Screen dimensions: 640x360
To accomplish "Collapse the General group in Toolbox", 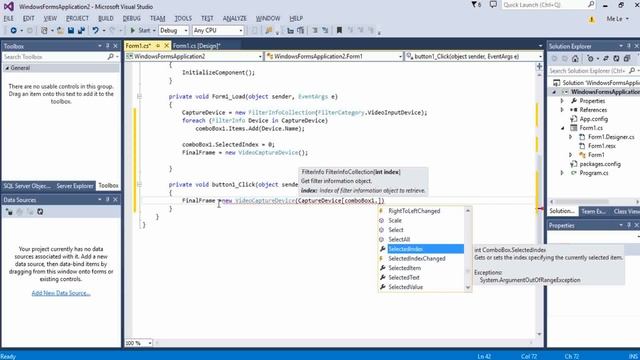I will click(x=7, y=68).
